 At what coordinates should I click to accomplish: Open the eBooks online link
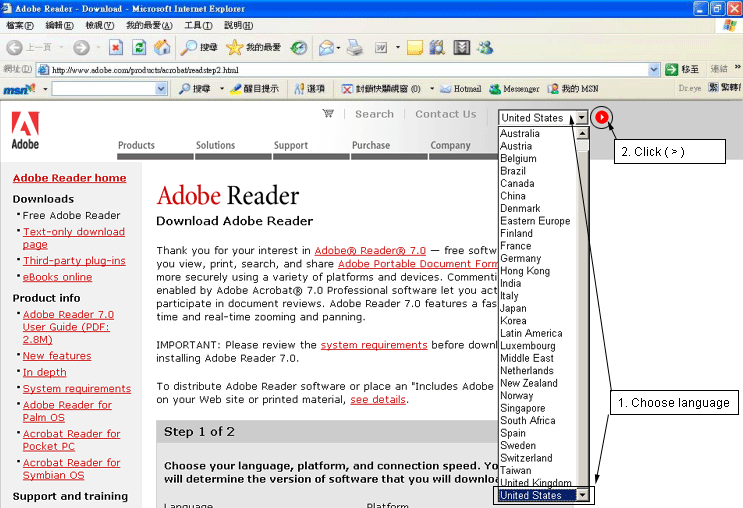click(x=57, y=277)
